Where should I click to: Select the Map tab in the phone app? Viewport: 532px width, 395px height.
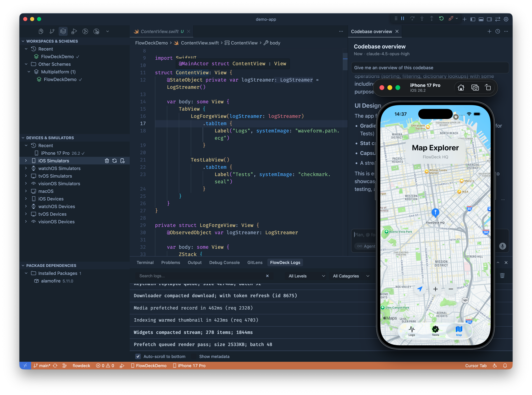[459, 331]
